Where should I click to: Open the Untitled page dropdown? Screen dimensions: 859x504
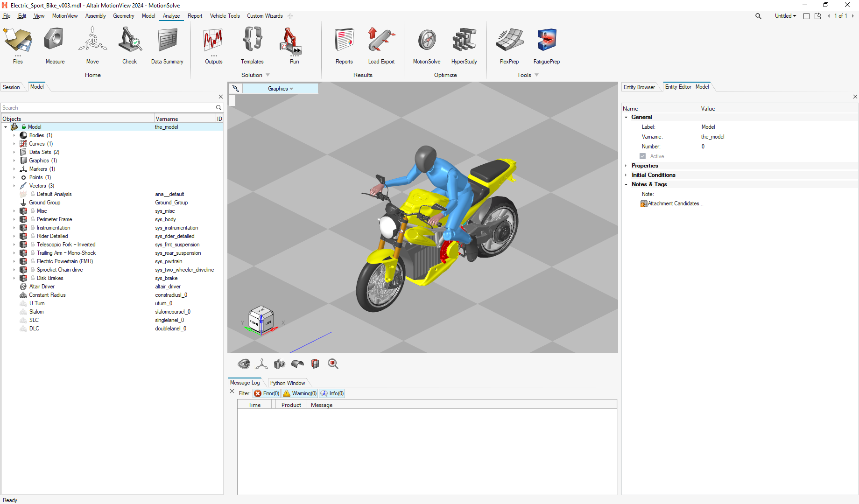(785, 16)
